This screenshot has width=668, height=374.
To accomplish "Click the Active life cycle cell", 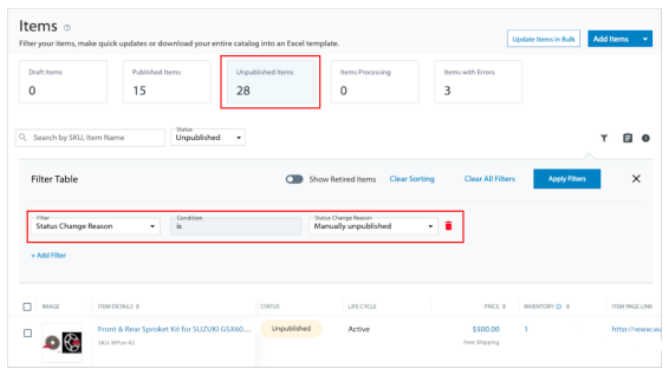I will pos(359,329).
